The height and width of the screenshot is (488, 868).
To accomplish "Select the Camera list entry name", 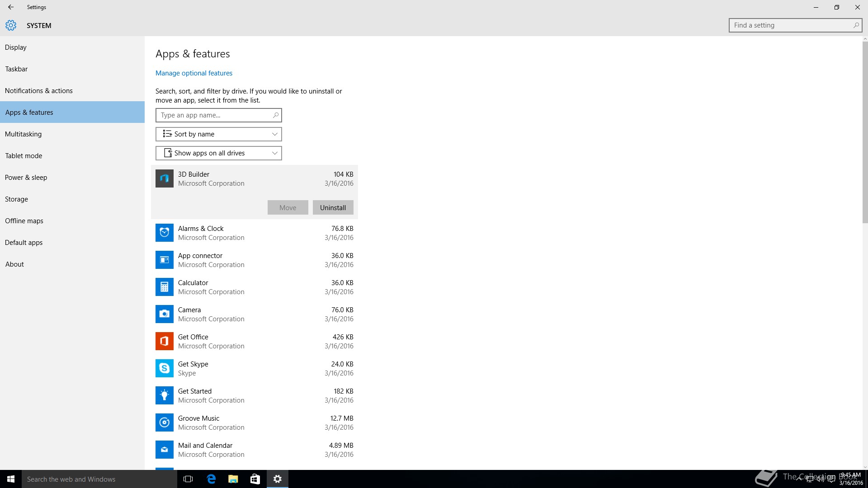I will click(189, 310).
